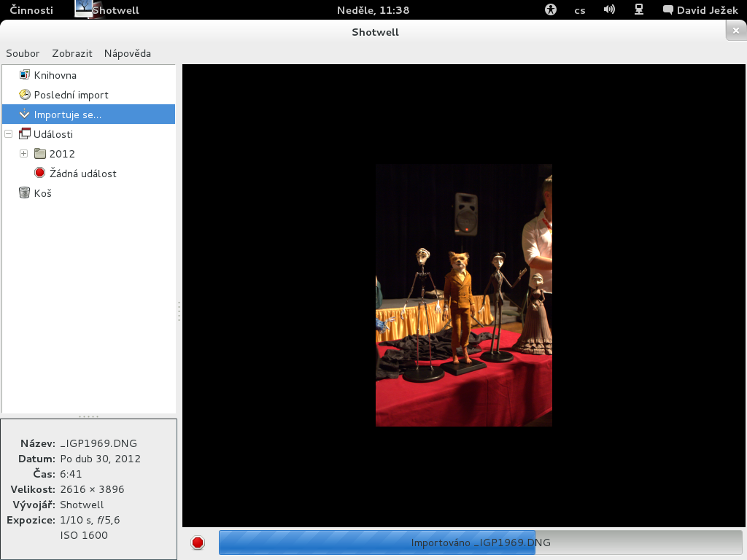Click the Importuje se arrow icon

(24, 114)
